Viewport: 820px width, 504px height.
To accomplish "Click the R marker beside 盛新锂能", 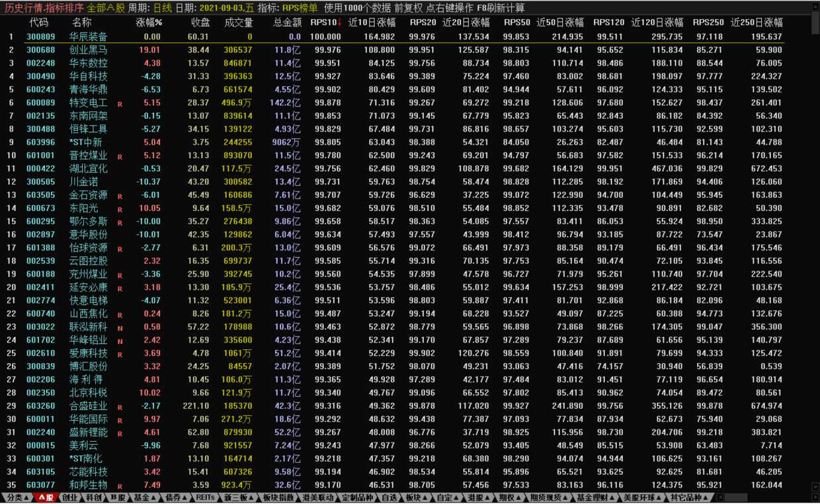I will [x=120, y=435].
